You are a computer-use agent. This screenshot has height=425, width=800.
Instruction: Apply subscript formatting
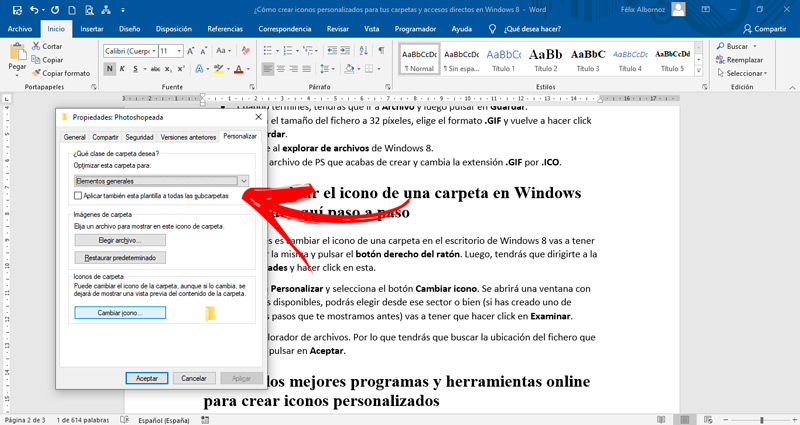(x=168, y=68)
